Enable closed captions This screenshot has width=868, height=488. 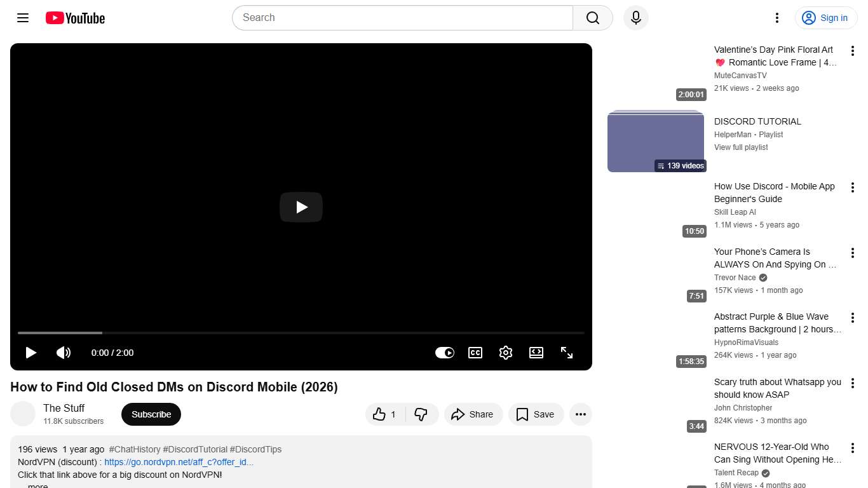coord(475,353)
